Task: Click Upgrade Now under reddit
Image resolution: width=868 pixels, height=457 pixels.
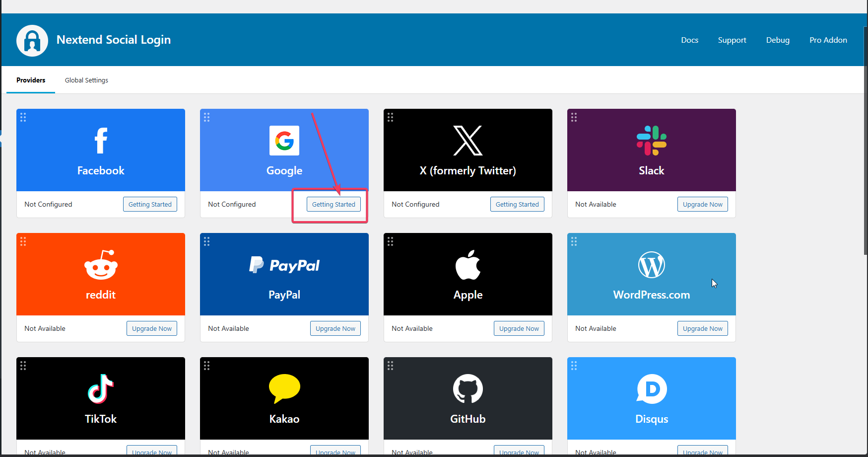Action: pos(152,328)
